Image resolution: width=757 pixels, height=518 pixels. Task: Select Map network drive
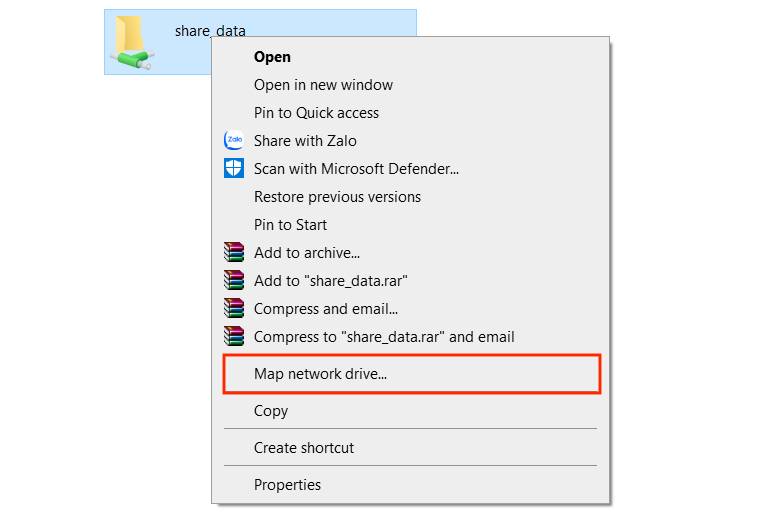tap(320, 375)
